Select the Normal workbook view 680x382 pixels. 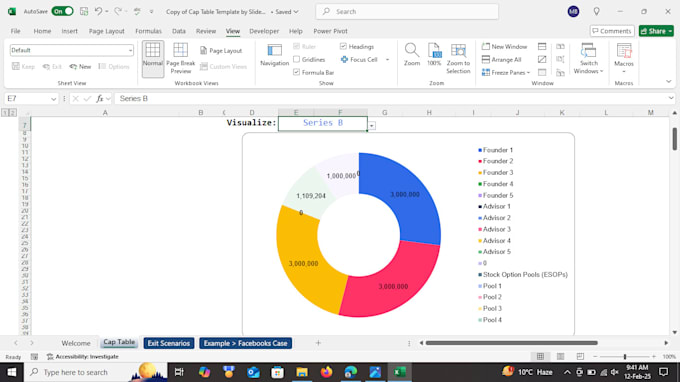[x=153, y=59]
